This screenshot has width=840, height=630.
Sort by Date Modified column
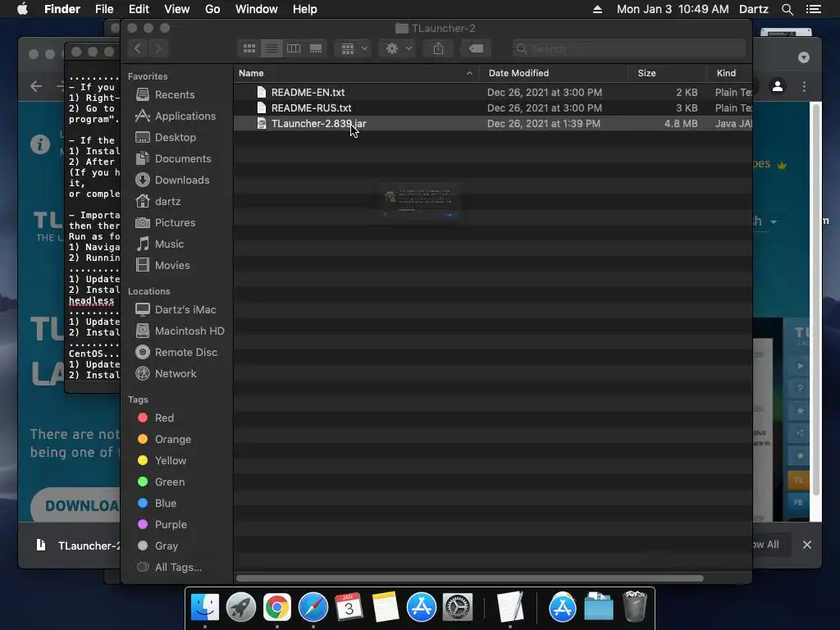[x=554, y=73]
